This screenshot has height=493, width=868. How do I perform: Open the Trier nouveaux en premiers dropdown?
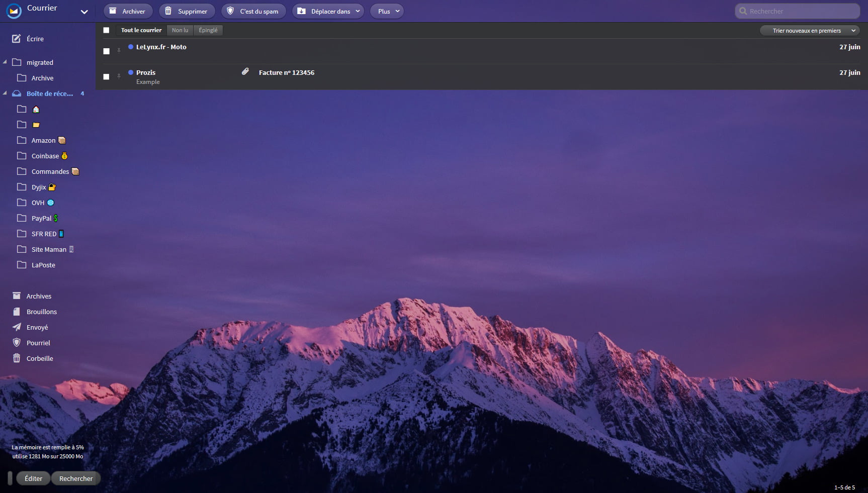[809, 30]
